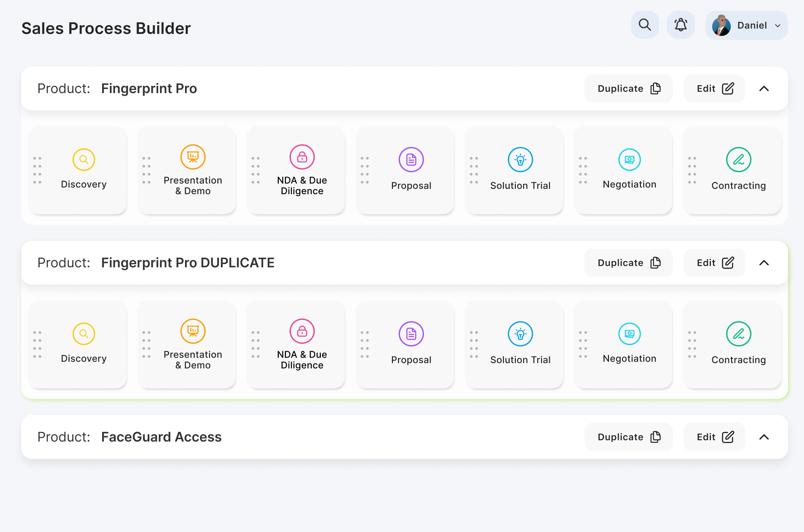Click Presentation & Demo icon in DUPLICATE process
This screenshot has width=804, height=532.
[x=193, y=331]
